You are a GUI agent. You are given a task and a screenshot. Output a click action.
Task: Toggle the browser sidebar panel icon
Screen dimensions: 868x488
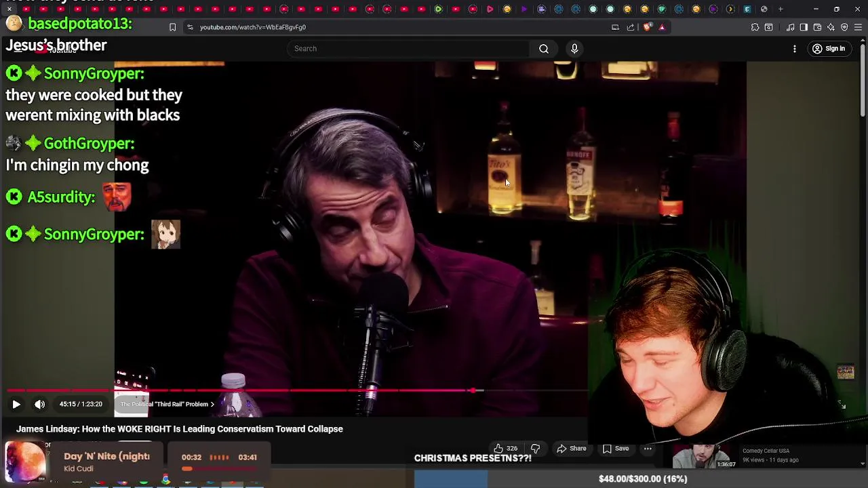coord(804,27)
